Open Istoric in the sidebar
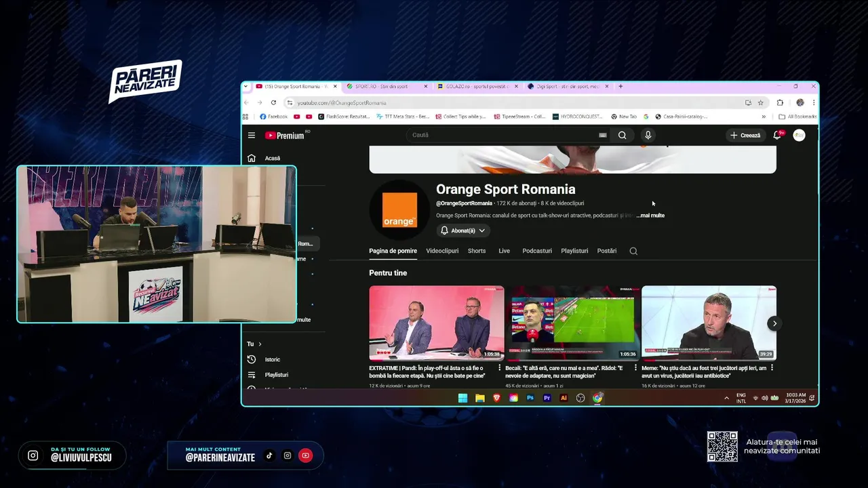 click(271, 359)
